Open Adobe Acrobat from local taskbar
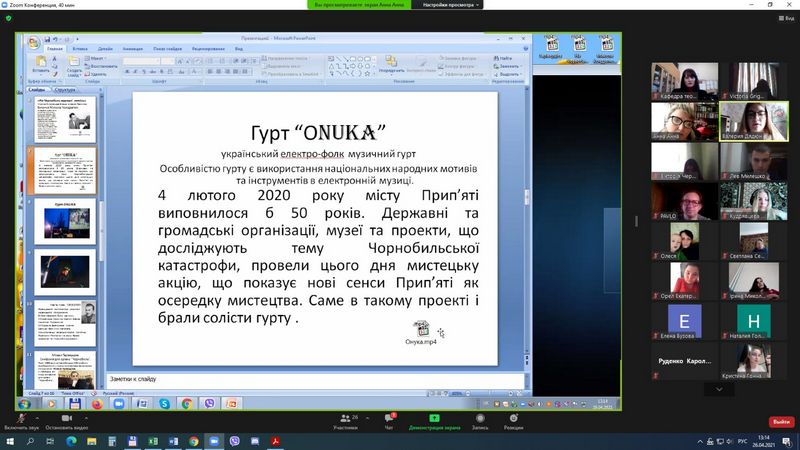This screenshot has height=450, width=800. click(276, 442)
